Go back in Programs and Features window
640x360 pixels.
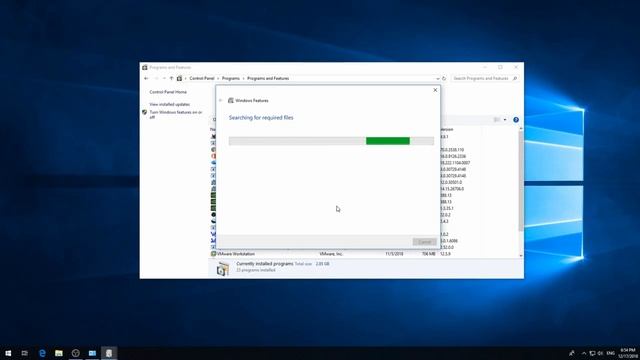click(147, 78)
